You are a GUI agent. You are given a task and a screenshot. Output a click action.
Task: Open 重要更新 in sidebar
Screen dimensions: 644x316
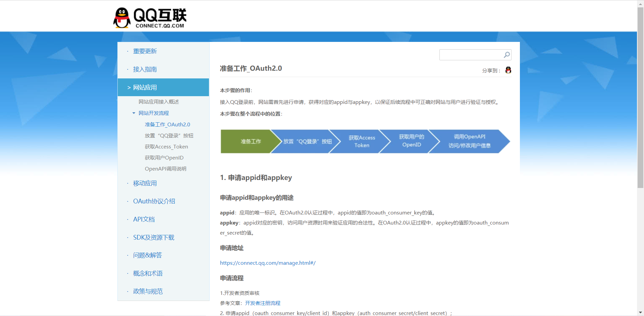[x=145, y=51]
